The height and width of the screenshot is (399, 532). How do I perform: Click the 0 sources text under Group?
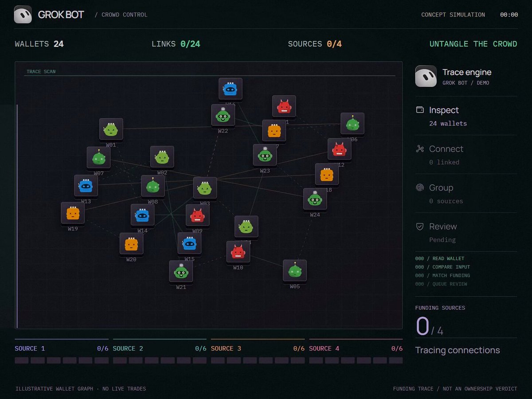coord(446,201)
